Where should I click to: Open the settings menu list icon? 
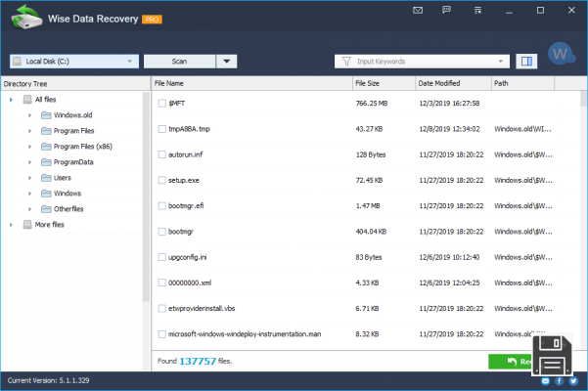coord(477,10)
